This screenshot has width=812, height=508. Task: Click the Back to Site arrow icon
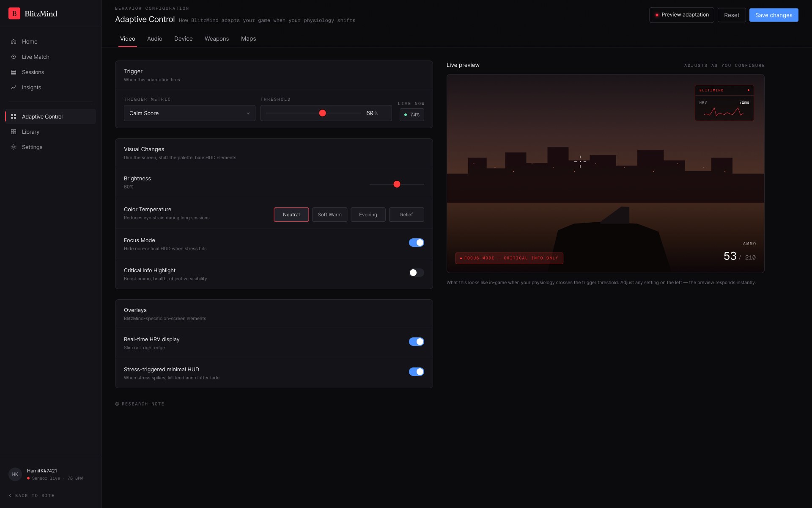point(10,495)
